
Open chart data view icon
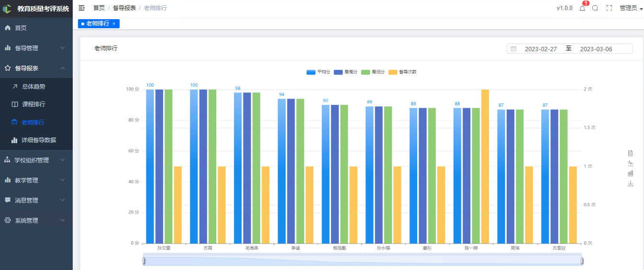pyautogui.click(x=630, y=153)
